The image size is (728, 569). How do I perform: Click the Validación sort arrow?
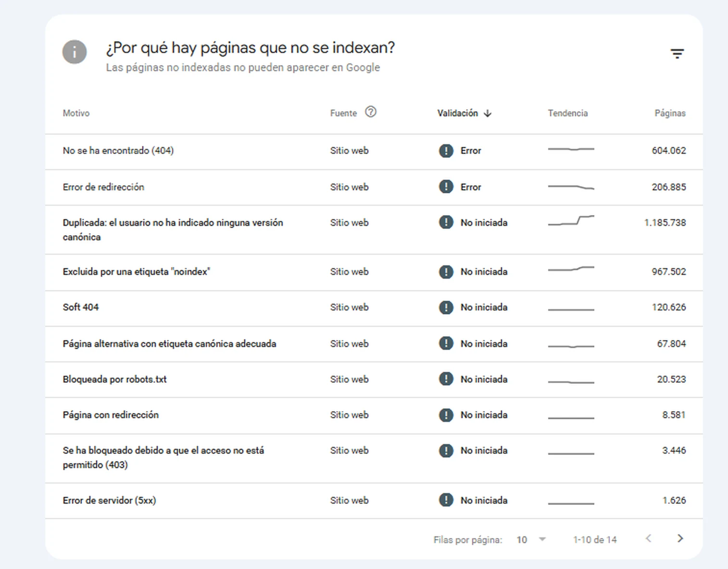click(488, 113)
